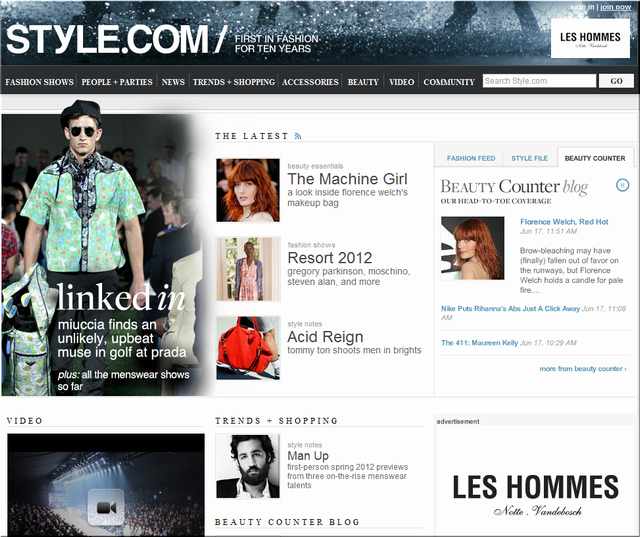Click the join now link
This screenshot has height=537, width=640.
pos(615,7)
